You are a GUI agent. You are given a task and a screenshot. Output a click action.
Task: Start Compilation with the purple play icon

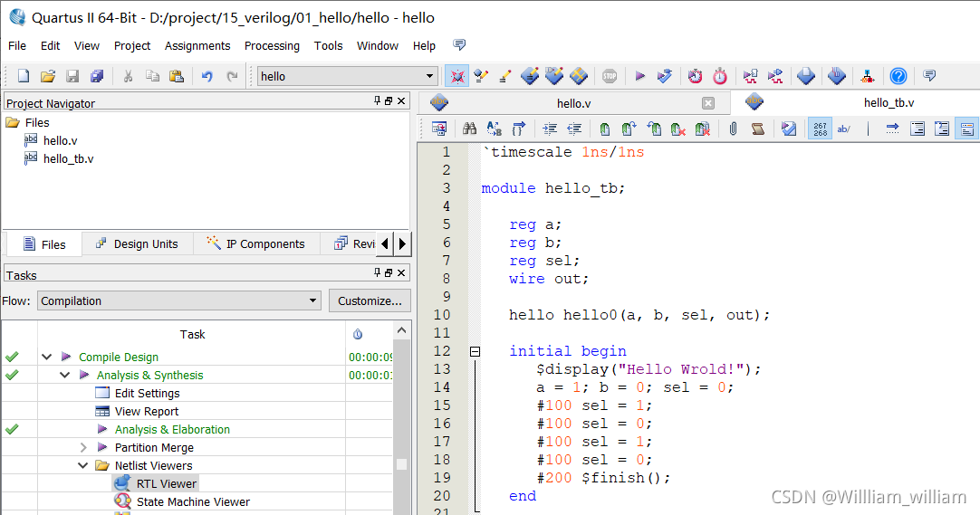point(640,76)
